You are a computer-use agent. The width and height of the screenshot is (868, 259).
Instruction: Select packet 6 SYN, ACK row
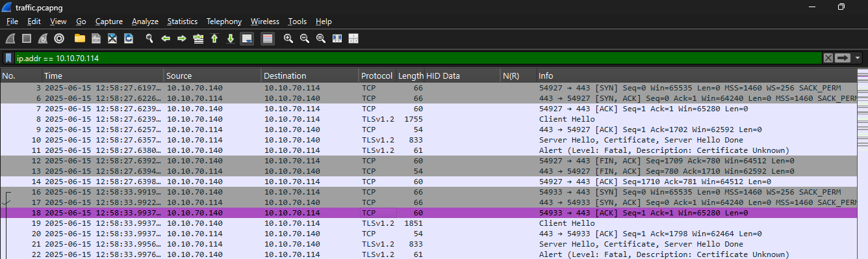429,98
